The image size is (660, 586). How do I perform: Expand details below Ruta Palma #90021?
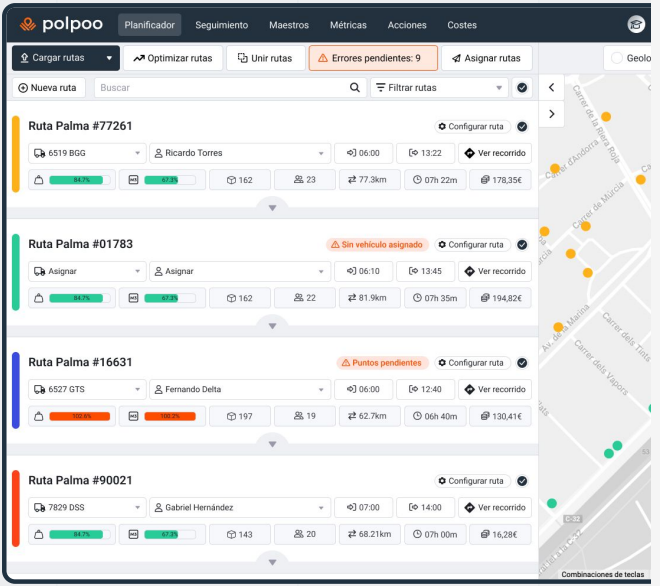pyautogui.click(x=272, y=562)
